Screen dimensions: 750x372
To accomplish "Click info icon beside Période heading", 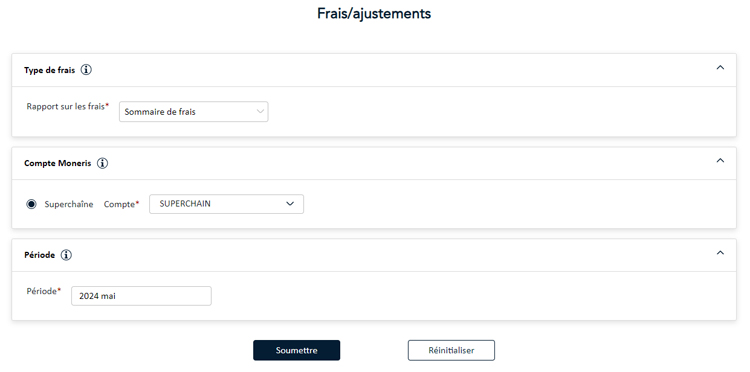I will point(66,255).
